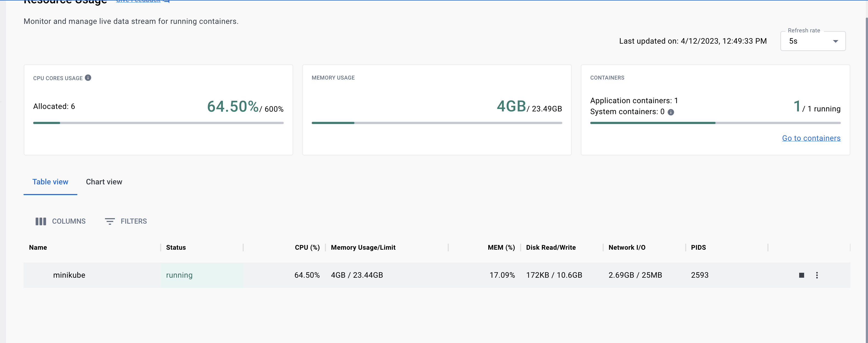Screen dimensions: 868x343
Task: Click the refresh rate dropdown arrow
Action: pyautogui.click(x=835, y=41)
